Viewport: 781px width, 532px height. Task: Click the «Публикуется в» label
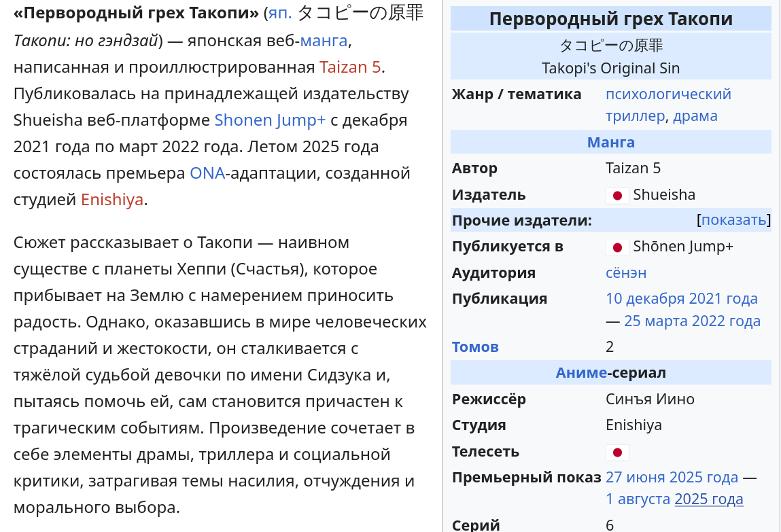click(x=508, y=247)
